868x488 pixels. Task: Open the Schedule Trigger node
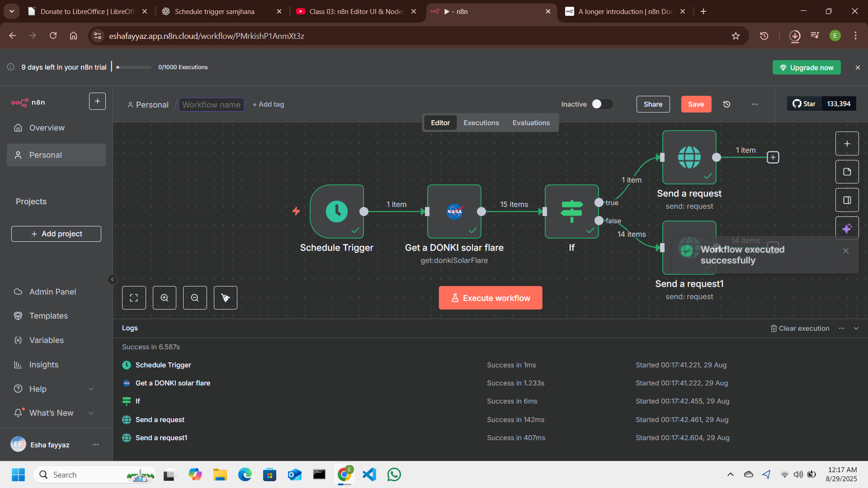[337, 211]
